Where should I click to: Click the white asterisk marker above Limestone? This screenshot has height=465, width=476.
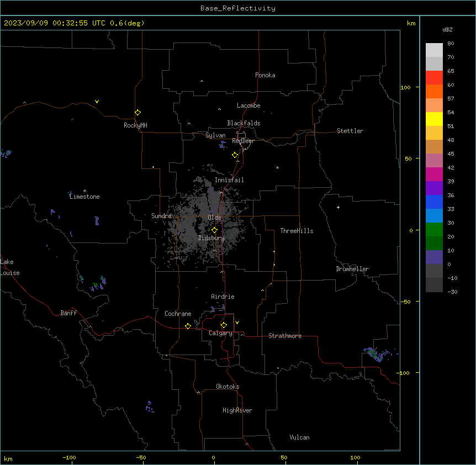[x=84, y=191]
